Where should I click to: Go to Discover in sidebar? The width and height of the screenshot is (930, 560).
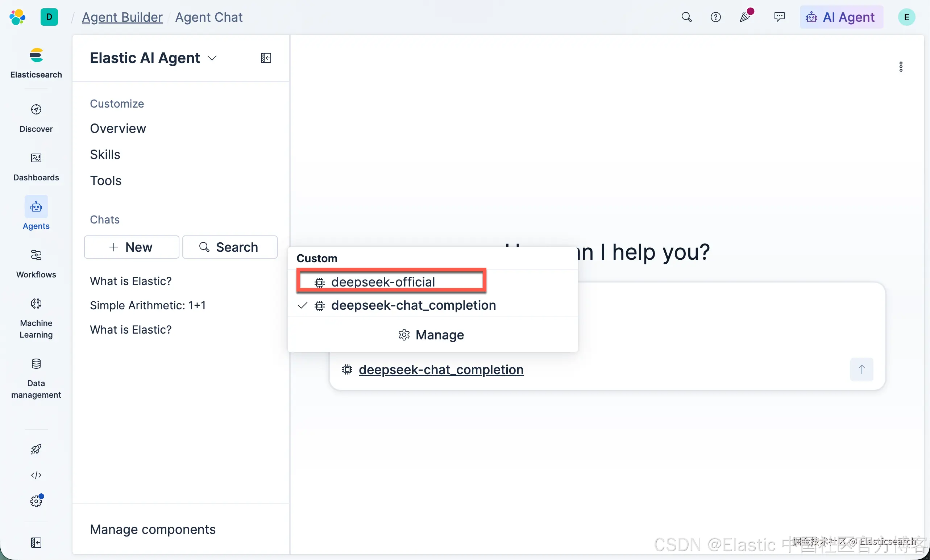[x=36, y=118]
